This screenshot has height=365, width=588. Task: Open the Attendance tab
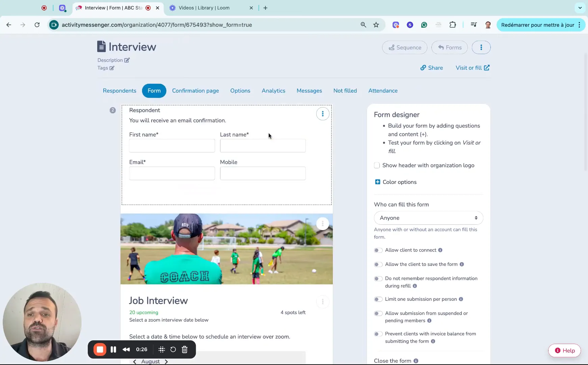pos(383,91)
